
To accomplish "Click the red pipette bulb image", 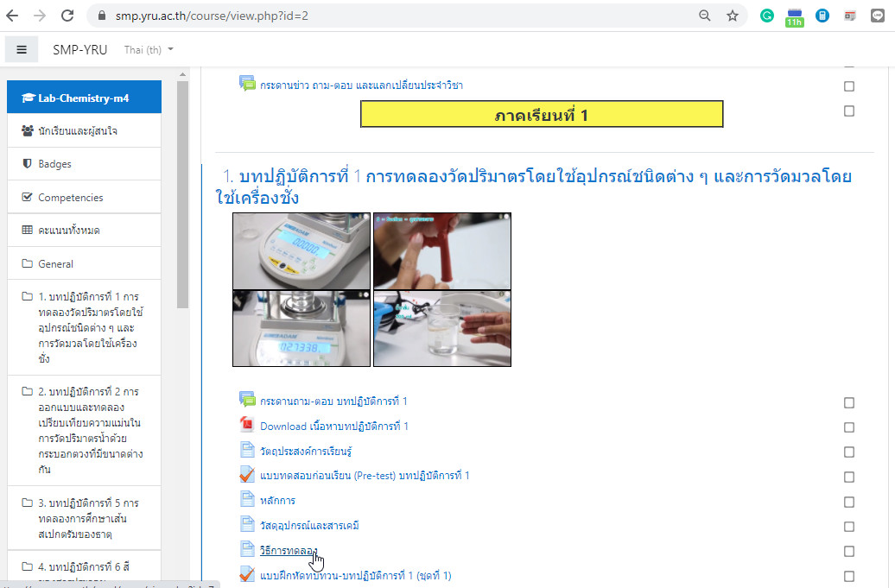I will tap(442, 251).
